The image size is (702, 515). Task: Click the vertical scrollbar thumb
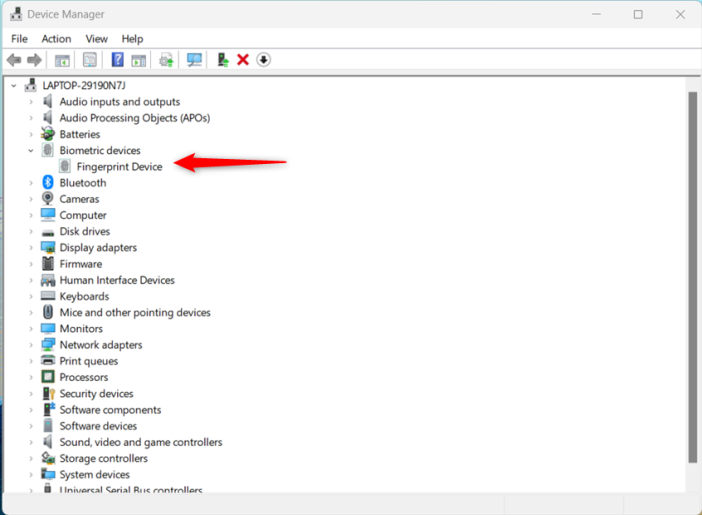click(x=693, y=278)
